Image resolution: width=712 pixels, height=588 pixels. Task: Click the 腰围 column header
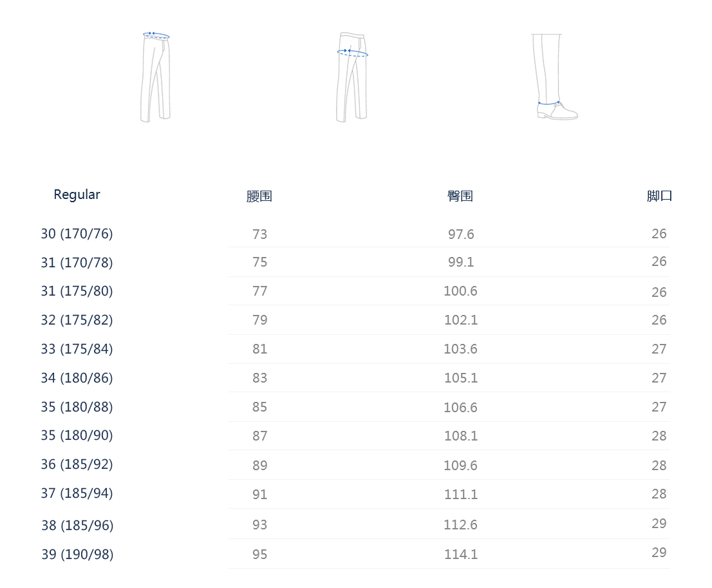259,196
